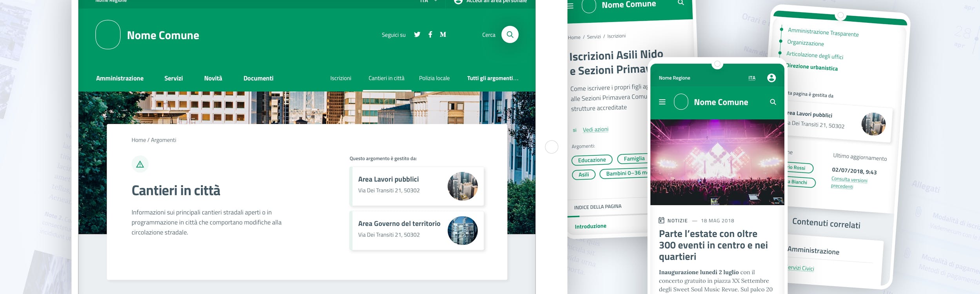Image resolution: width=980 pixels, height=294 pixels.
Task: Click the Twitter icon in header
Action: [x=417, y=34]
